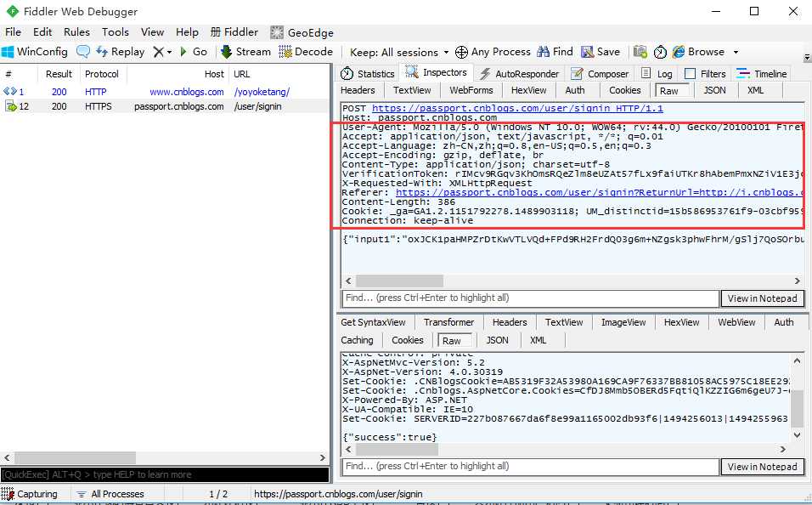Switch to the AutoResponder tab
The image size is (812, 505).
[x=520, y=74]
